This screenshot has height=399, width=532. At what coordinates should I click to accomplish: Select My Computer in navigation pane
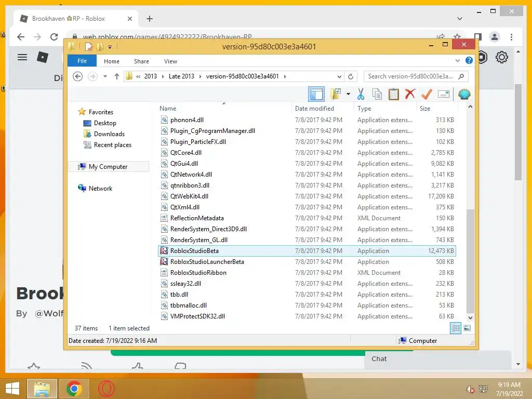(108, 167)
